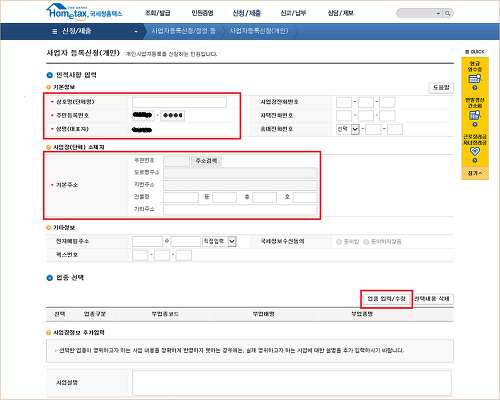Click the arrow under 현금영수증
This screenshot has height=400, width=500.
pos(475,88)
